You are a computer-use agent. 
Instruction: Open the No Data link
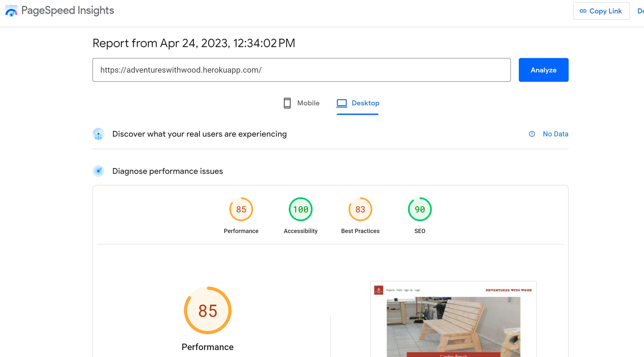pyautogui.click(x=555, y=134)
